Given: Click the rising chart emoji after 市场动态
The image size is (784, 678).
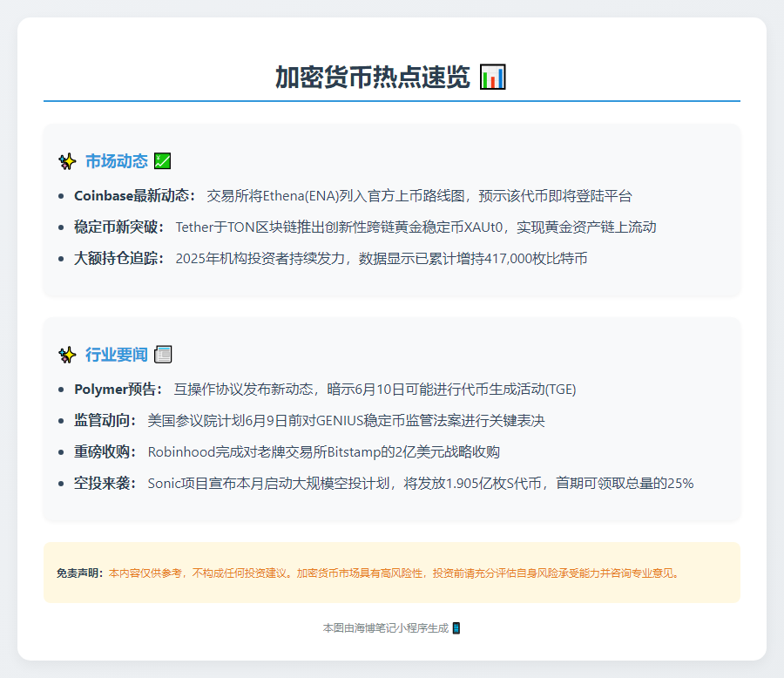Looking at the screenshot, I should tap(162, 161).
